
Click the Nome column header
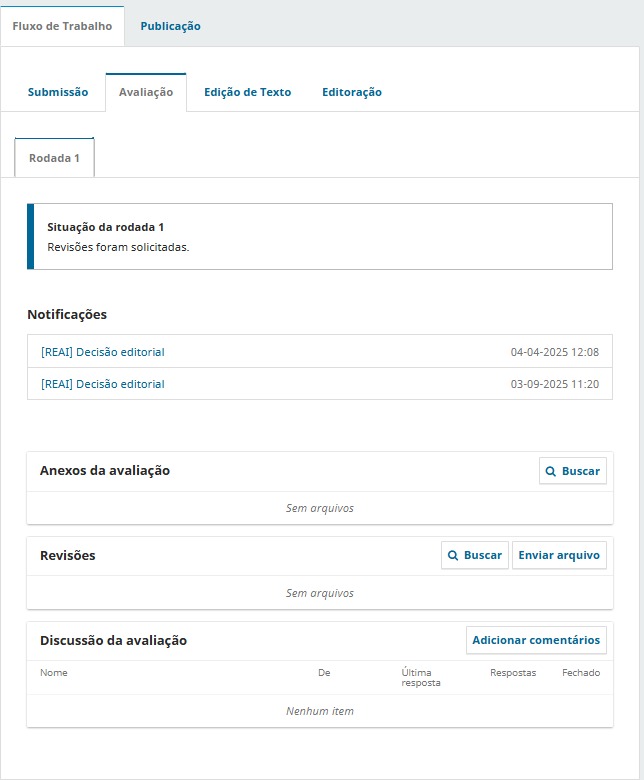tap(54, 673)
